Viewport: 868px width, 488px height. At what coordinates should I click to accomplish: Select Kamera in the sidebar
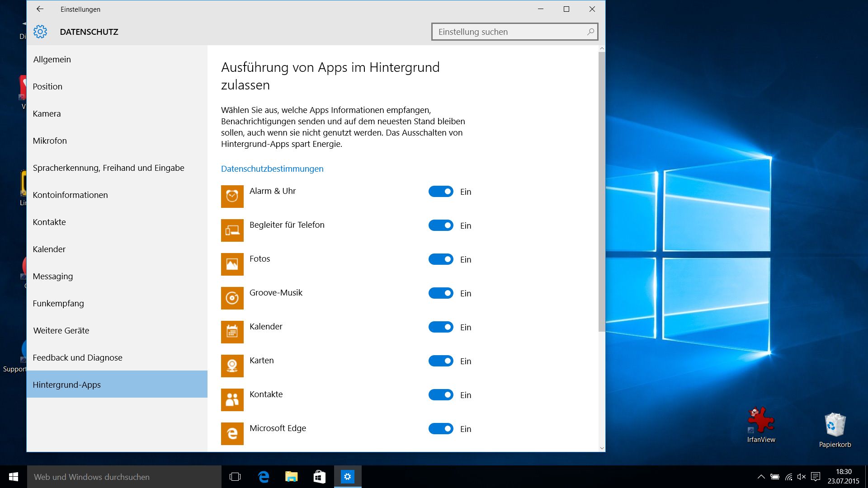[117, 113]
